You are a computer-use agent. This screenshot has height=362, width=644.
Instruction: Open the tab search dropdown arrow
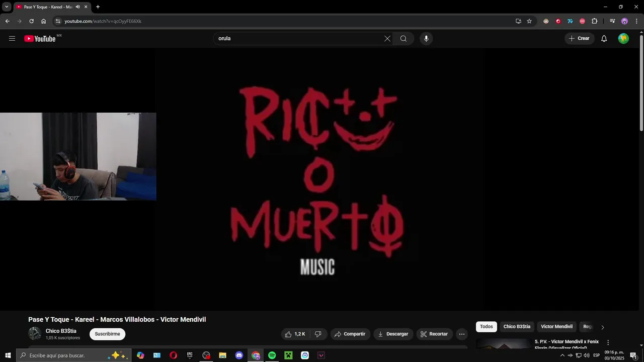7,7
